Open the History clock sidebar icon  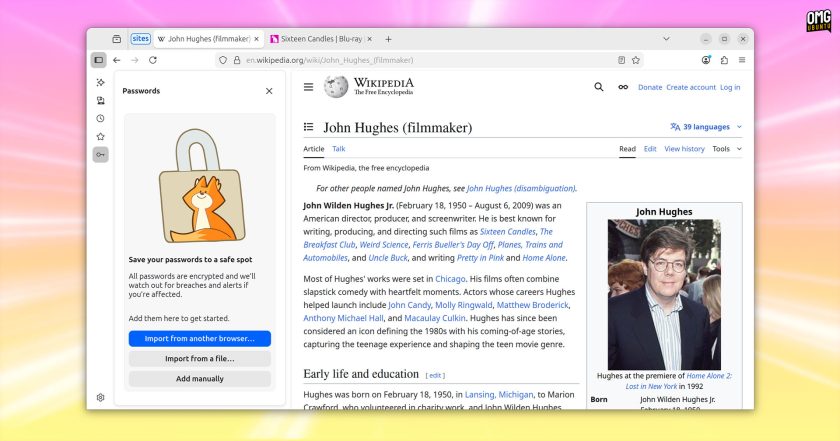[100, 118]
